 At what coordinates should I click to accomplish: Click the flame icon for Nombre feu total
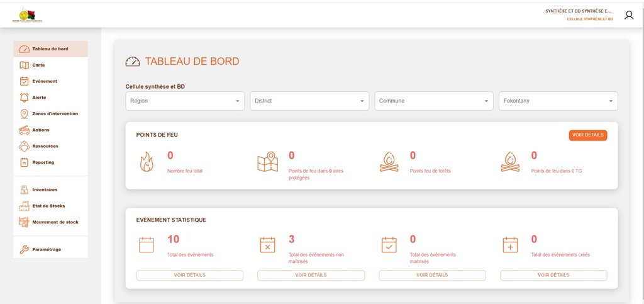coord(146,162)
